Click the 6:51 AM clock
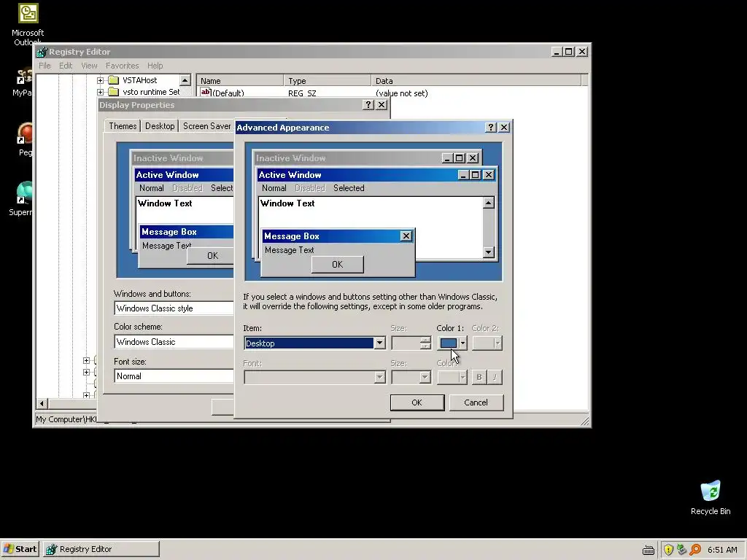 point(722,550)
